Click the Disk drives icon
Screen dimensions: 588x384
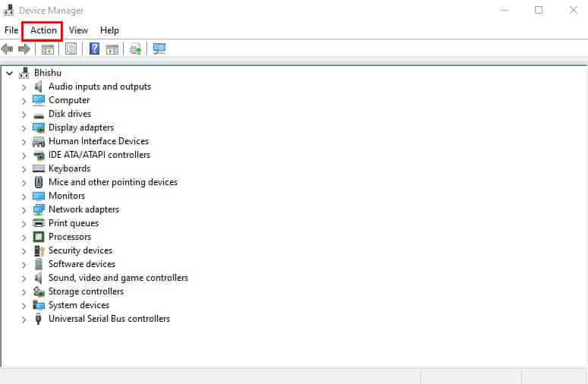click(x=39, y=115)
